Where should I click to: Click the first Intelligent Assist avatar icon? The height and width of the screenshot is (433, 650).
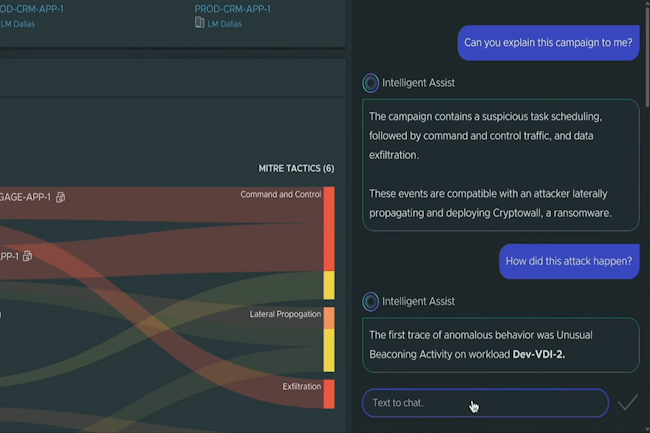[370, 83]
